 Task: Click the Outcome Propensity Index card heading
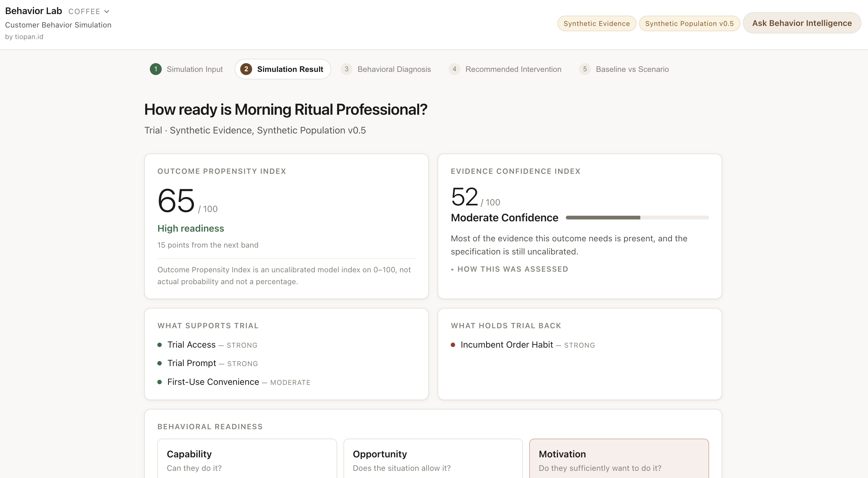click(222, 171)
